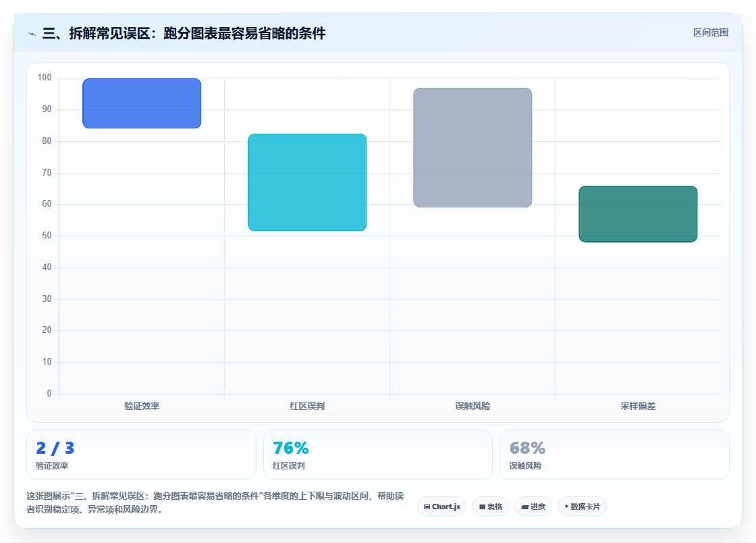Click the 进度 tag chip
Screen dimensions: 756x543
point(533,507)
